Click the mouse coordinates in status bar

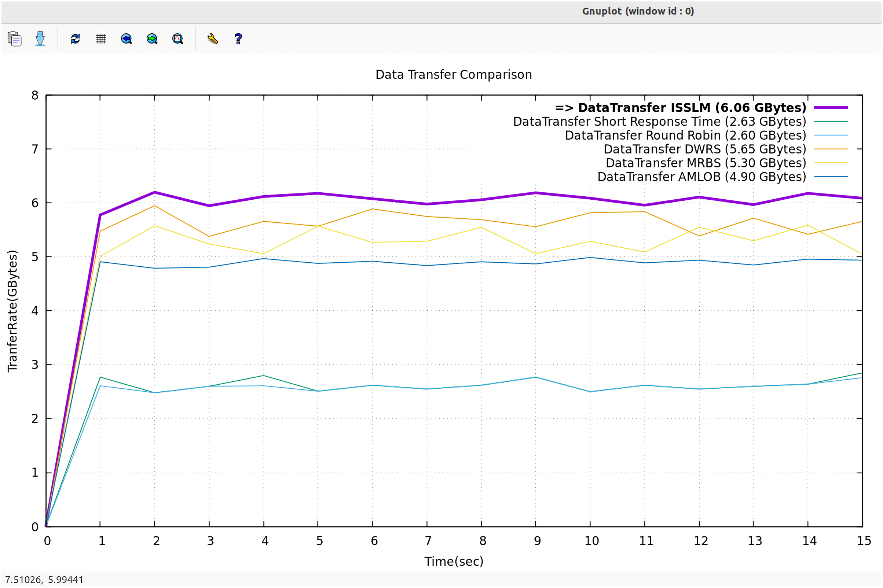click(x=44, y=579)
